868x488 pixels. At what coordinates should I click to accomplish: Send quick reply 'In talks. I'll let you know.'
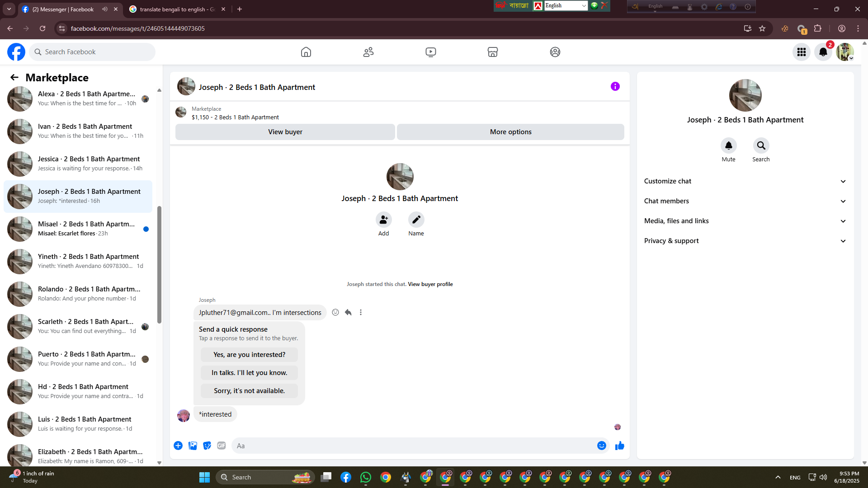249,373
